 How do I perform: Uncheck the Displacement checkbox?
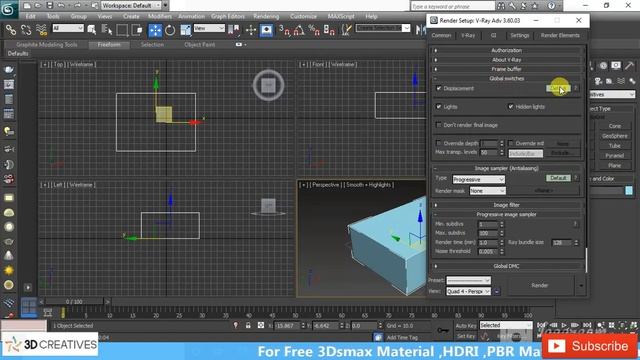(x=439, y=88)
